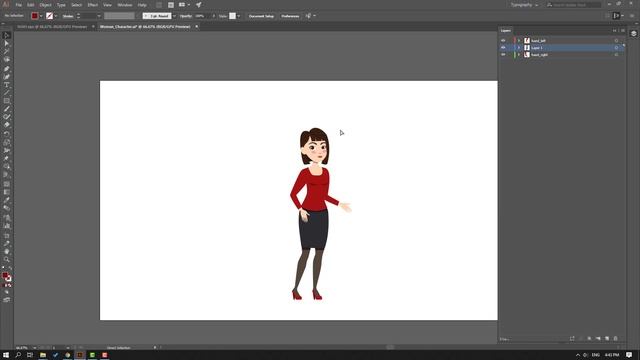
Task: Hide the hand_left layer
Action: (x=503, y=41)
